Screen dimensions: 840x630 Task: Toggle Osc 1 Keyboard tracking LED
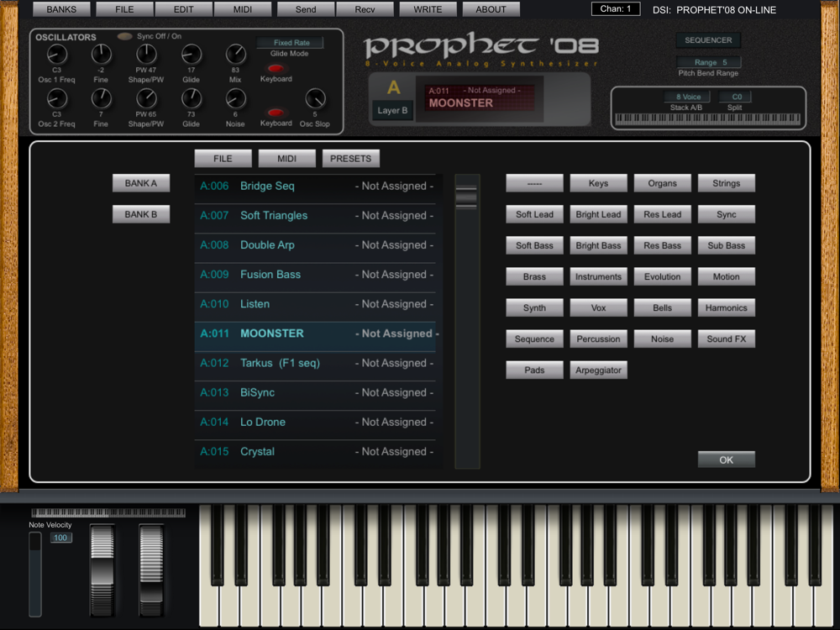point(276,69)
